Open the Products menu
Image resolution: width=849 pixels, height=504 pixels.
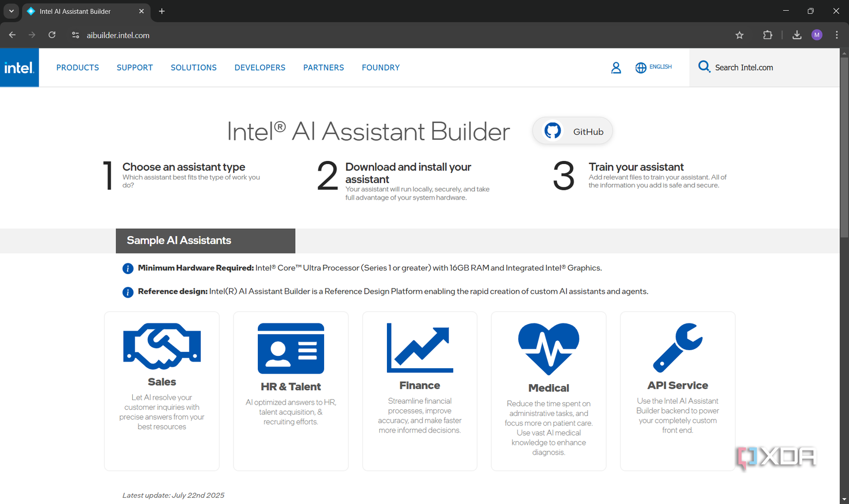click(78, 67)
